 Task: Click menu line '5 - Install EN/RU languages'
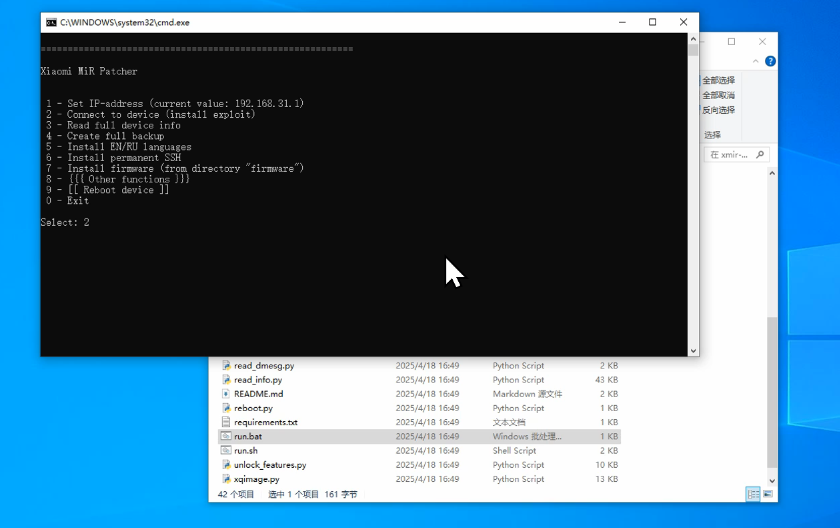click(118, 147)
